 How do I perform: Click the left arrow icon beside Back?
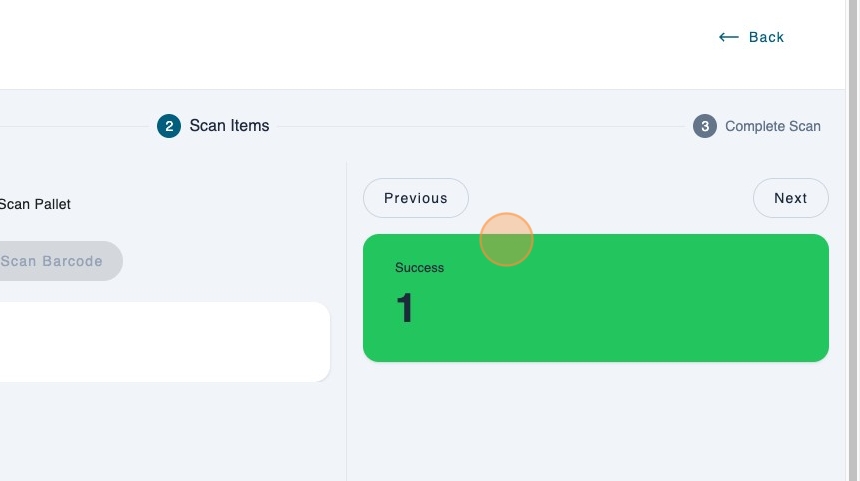coord(728,37)
